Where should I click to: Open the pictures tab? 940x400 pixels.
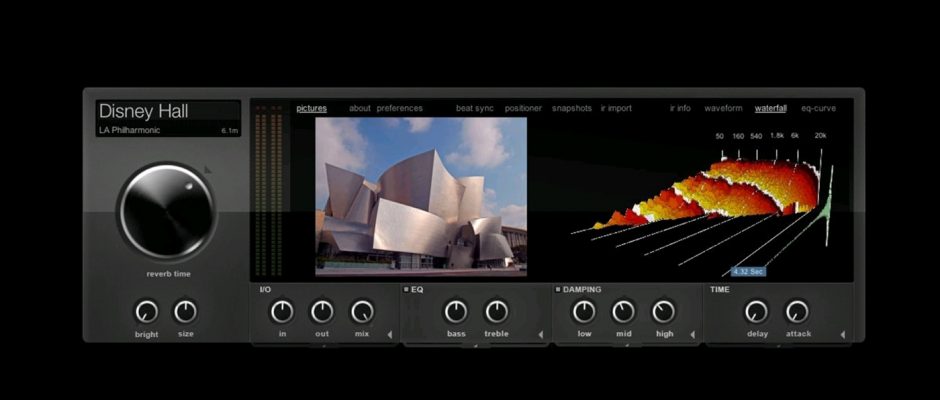311,109
